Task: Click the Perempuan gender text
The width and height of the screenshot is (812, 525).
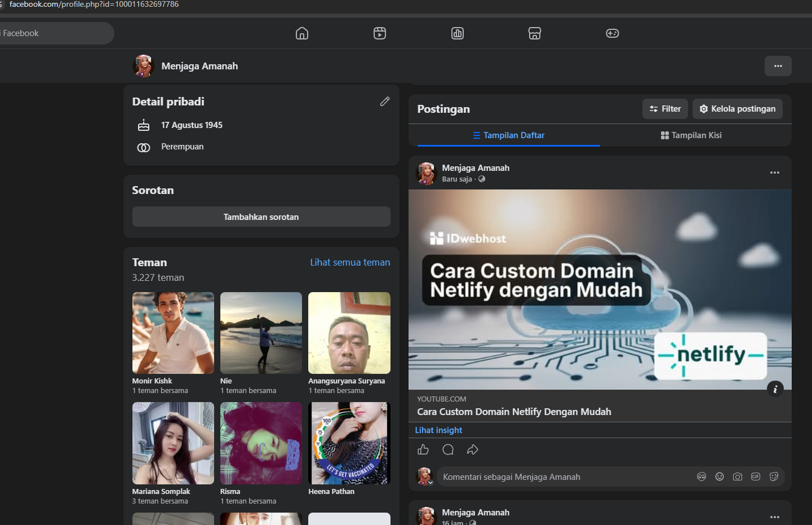Action: pos(183,147)
